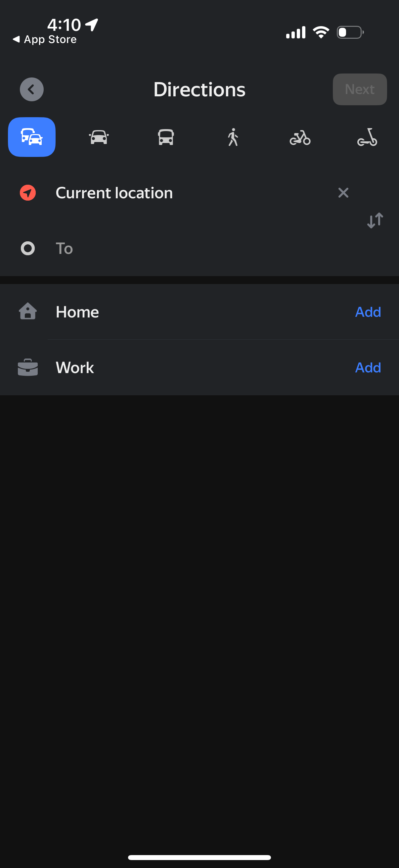
Task: Swap the start and destination fields
Action: [375, 220]
